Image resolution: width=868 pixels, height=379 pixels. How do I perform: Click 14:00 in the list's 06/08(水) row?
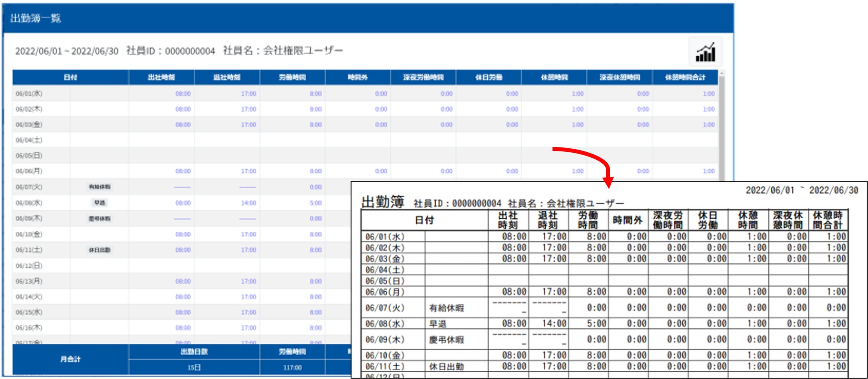(x=248, y=203)
